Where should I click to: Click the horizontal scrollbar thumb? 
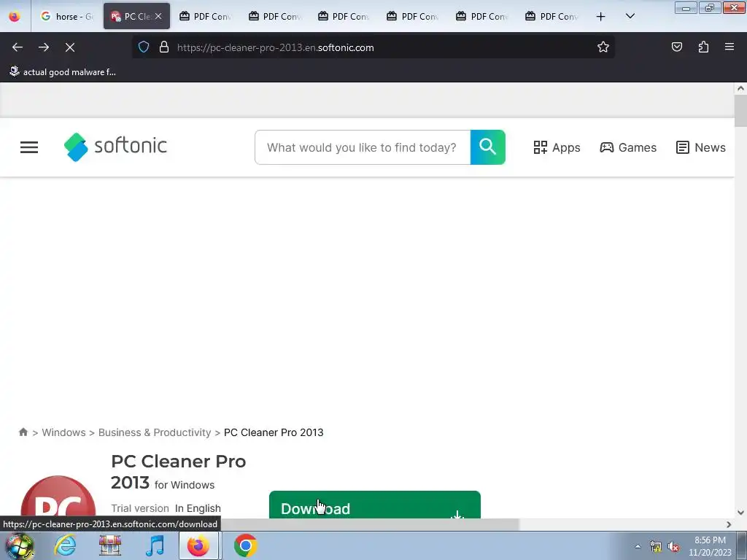click(x=370, y=524)
